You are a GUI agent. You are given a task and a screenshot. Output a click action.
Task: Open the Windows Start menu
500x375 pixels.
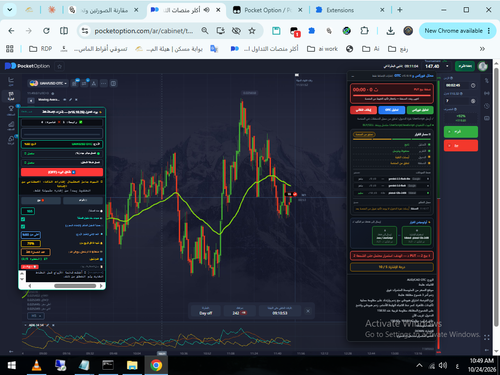(12, 366)
